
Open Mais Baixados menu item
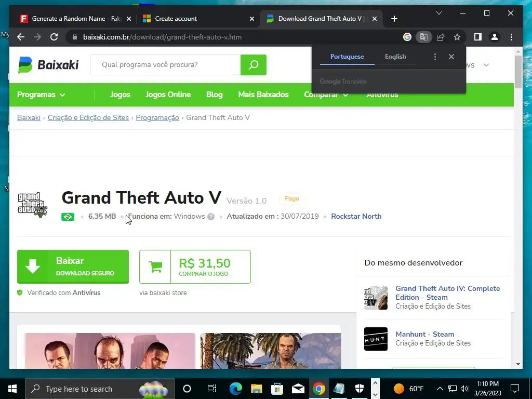coord(263,95)
